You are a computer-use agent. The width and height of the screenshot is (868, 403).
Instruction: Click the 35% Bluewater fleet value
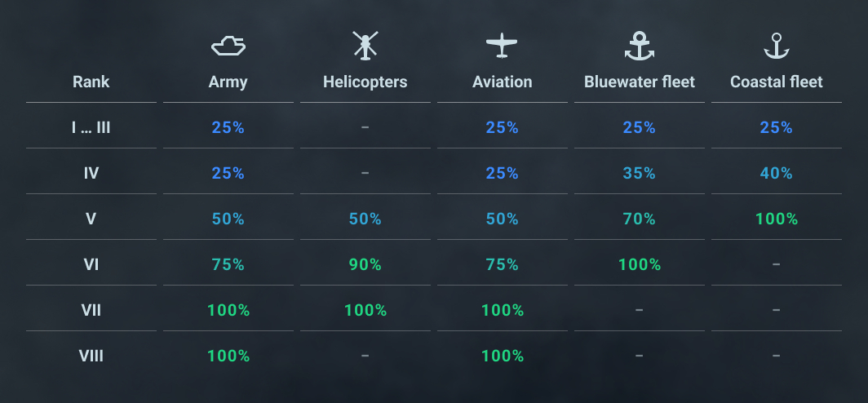pyautogui.click(x=640, y=173)
